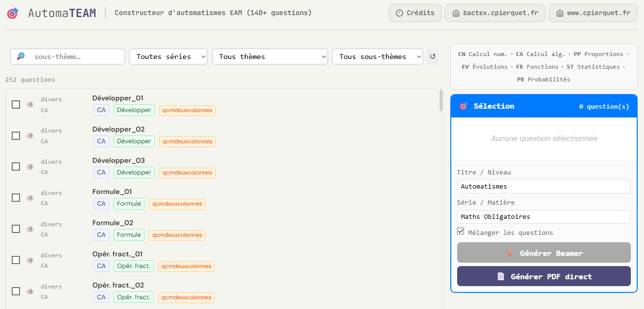Click the eye preview icon for Développer_02
Viewport: 644px width, 309px height.
(x=30, y=135)
